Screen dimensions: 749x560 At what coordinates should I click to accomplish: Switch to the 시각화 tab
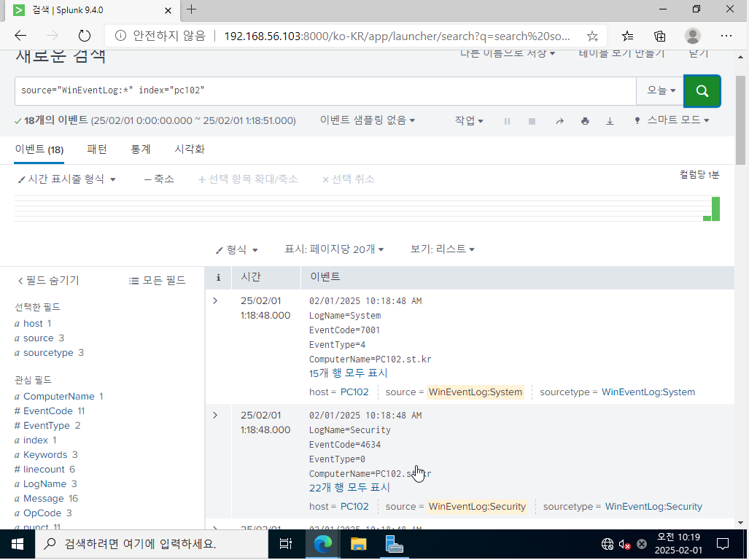190,149
